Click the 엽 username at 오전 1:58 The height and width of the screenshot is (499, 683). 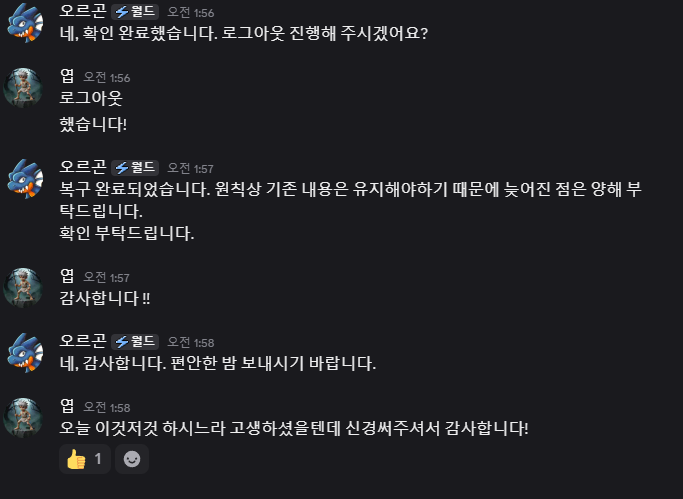point(67,406)
